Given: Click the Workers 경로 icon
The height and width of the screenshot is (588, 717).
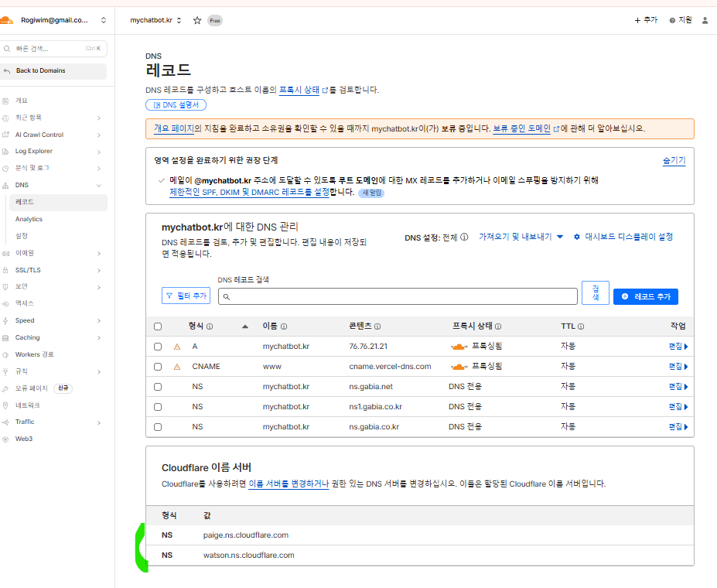Looking at the screenshot, I should point(5,355).
